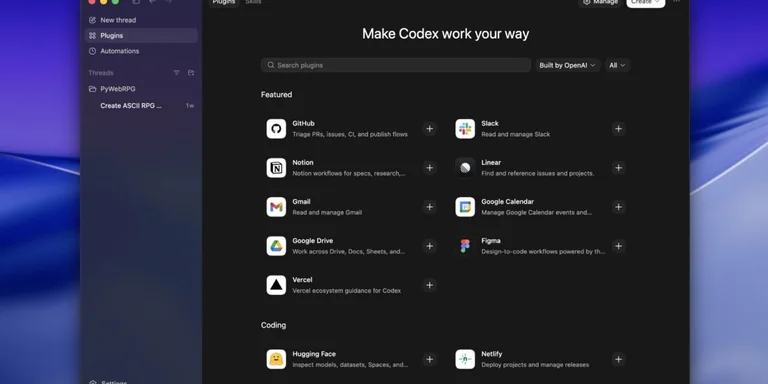768x384 pixels.
Task: Click the Figma plugin logo icon
Action: (x=465, y=246)
